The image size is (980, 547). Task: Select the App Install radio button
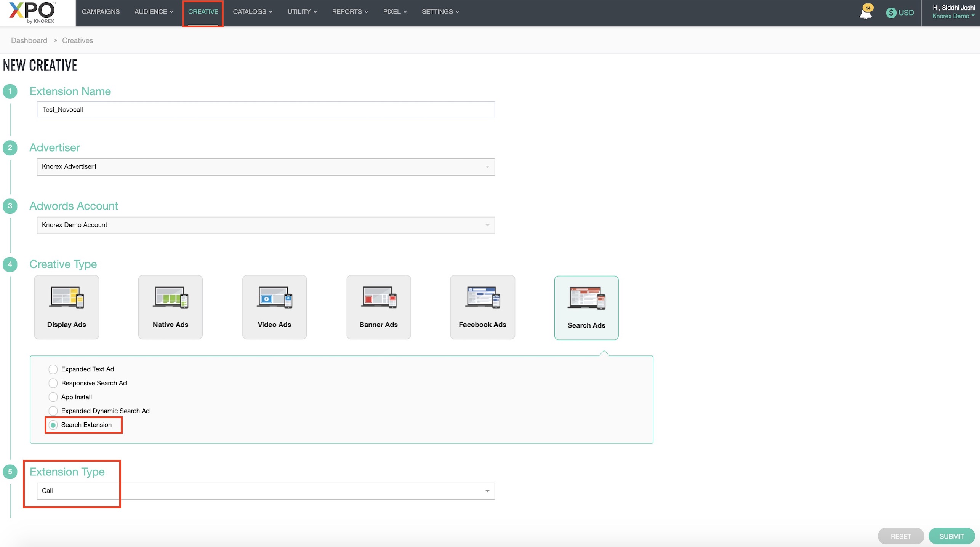[x=53, y=397]
